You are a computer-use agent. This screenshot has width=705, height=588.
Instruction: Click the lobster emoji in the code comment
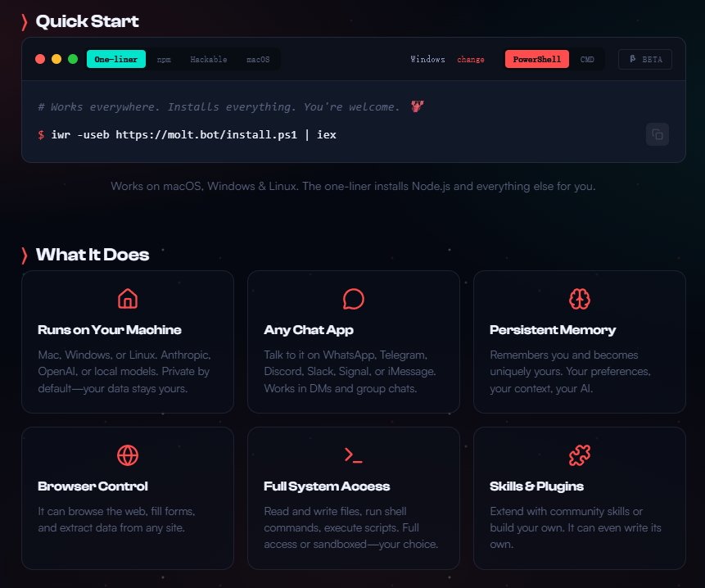[418, 107]
